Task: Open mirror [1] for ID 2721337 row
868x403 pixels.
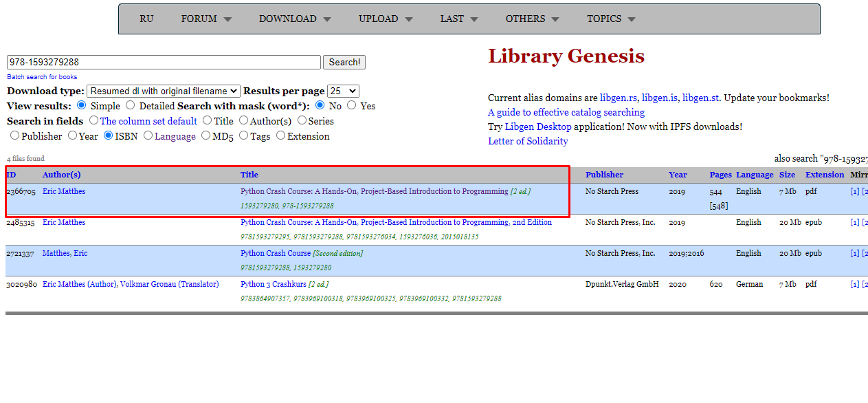Action: click(x=855, y=253)
